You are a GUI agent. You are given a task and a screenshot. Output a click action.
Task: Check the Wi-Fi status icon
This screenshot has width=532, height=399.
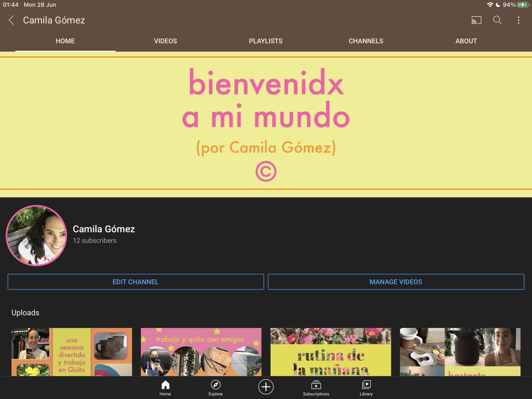490,5
